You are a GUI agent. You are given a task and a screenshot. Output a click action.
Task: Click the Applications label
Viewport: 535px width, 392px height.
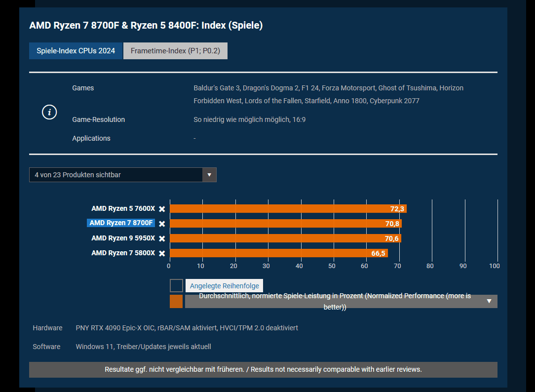(x=91, y=138)
